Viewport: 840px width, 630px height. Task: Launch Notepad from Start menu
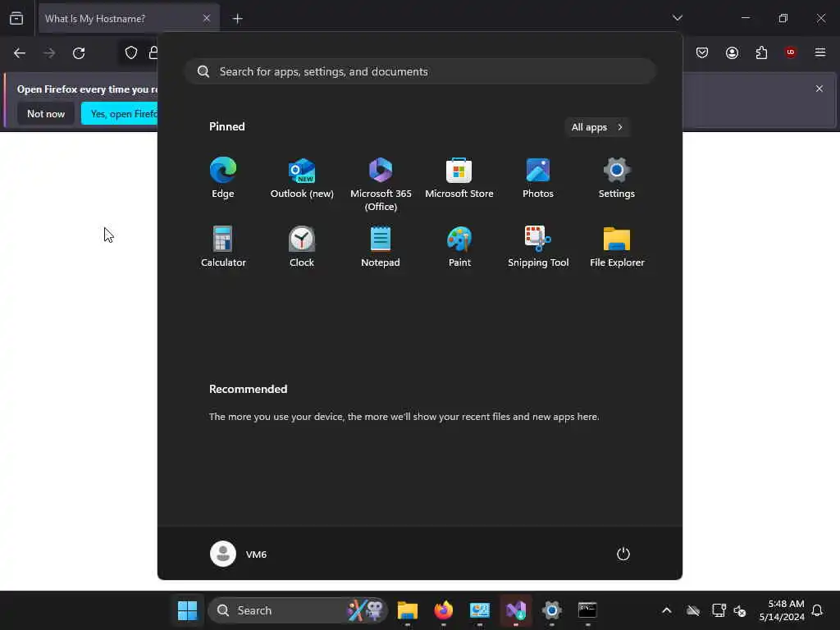point(381,246)
